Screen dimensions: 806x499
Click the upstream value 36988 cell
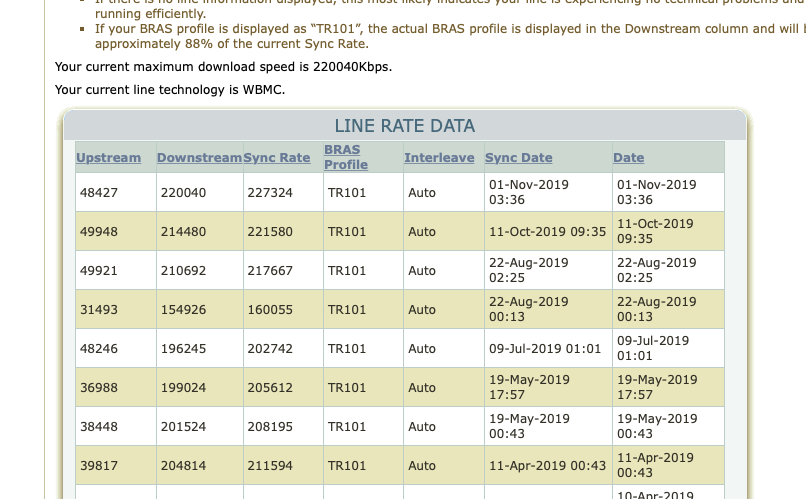point(99,388)
